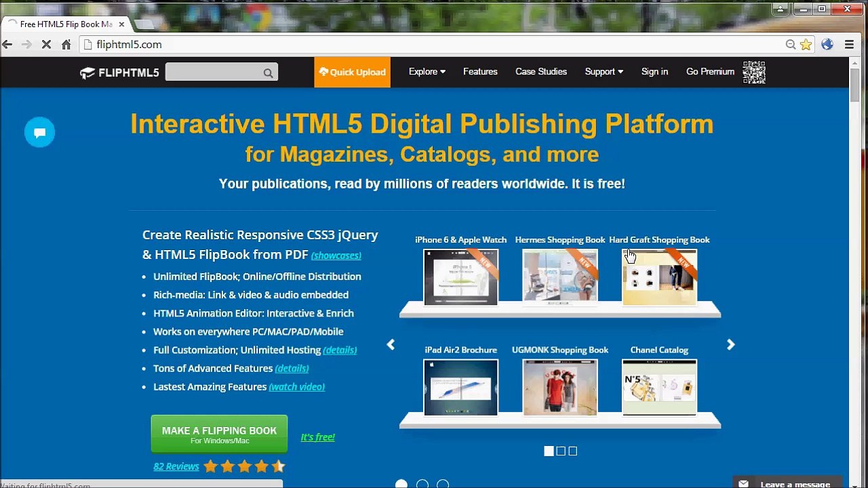The image size is (868, 488).
Task: Select the third showcase page indicator
Action: click(573, 451)
